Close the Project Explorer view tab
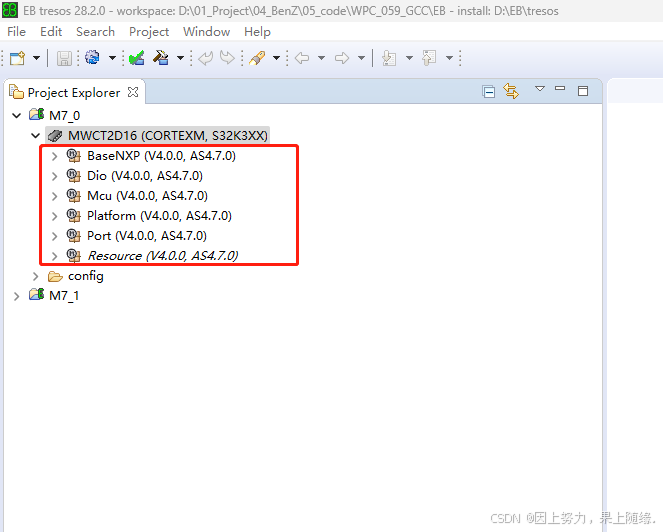 [133, 92]
